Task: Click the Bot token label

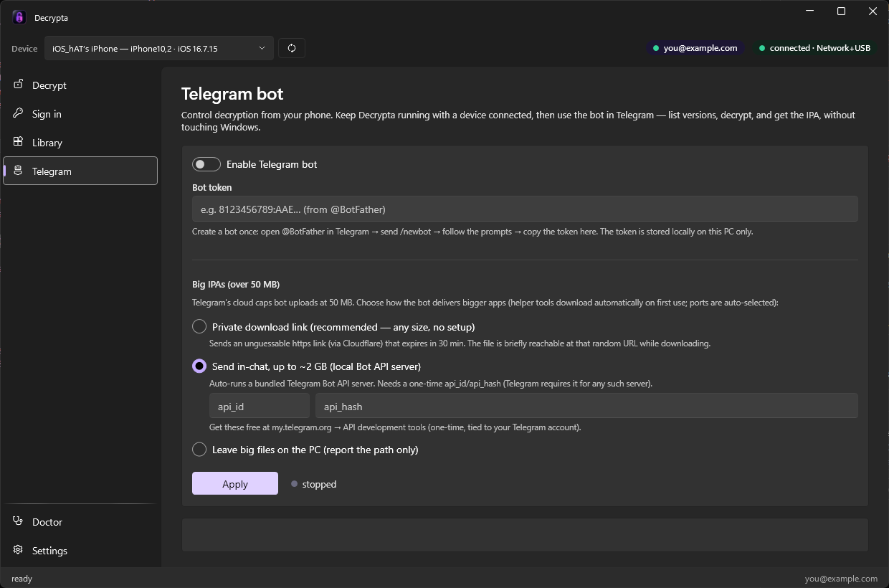Action: 212,187
